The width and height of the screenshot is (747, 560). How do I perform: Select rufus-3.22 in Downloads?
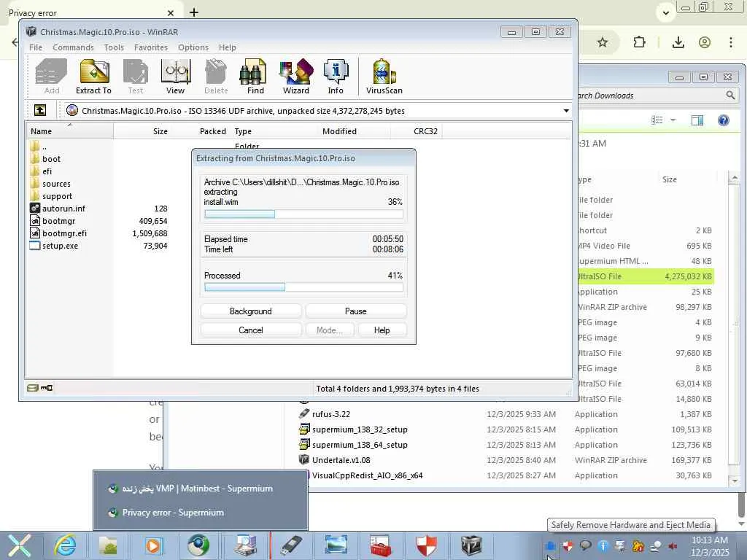pyautogui.click(x=331, y=414)
